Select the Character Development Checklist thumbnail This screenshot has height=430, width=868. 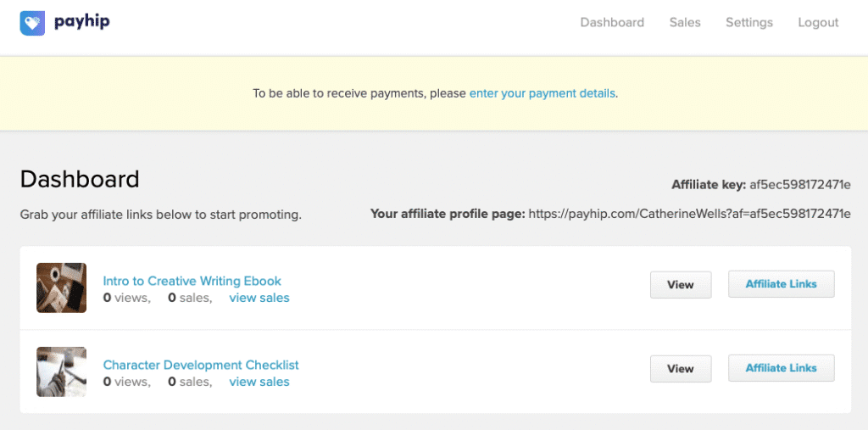tap(62, 371)
